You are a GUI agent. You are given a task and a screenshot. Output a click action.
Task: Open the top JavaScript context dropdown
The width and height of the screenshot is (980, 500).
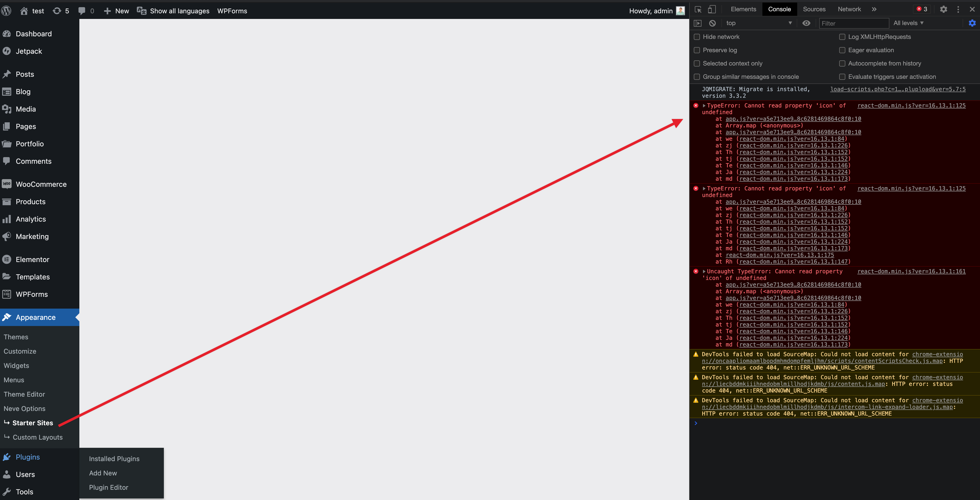759,23
